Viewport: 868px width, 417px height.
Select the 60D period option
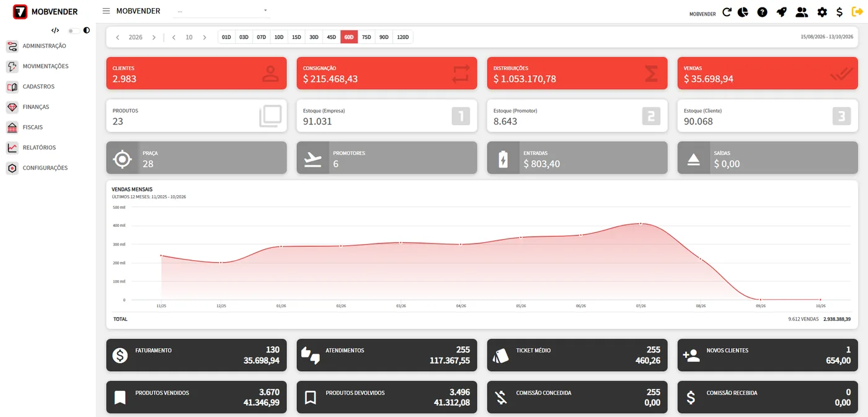click(349, 37)
